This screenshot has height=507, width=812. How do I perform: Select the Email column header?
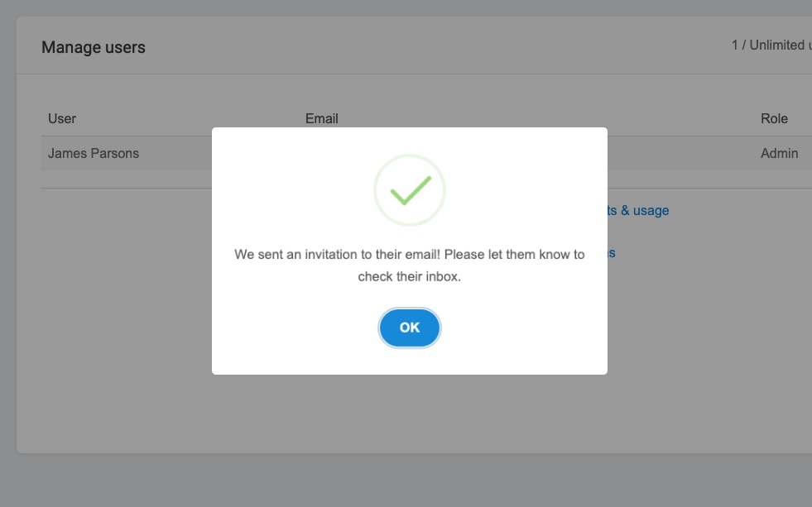(x=322, y=118)
